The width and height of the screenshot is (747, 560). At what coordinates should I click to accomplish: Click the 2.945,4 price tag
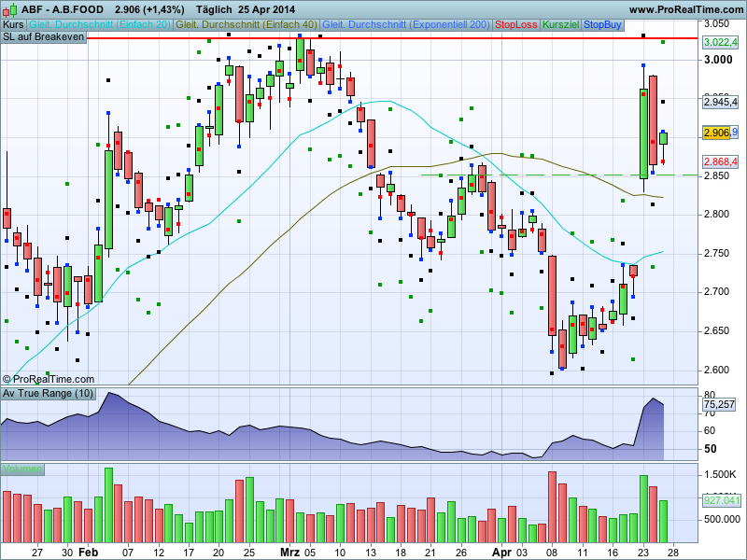pos(720,102)
